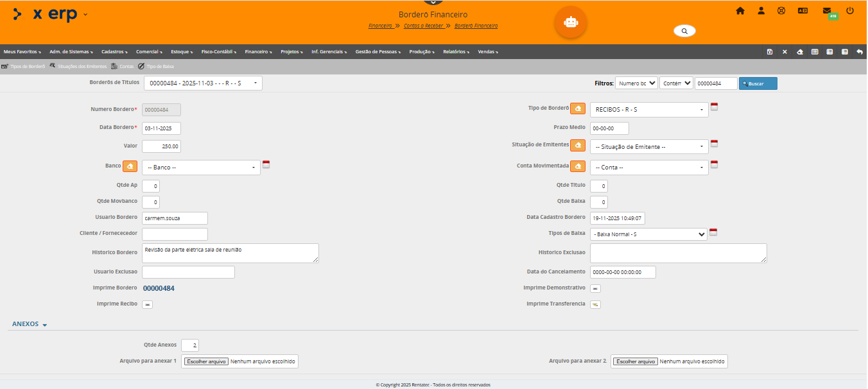
Task: Open the mail inbox envelope icon
Action: point(827,11)
